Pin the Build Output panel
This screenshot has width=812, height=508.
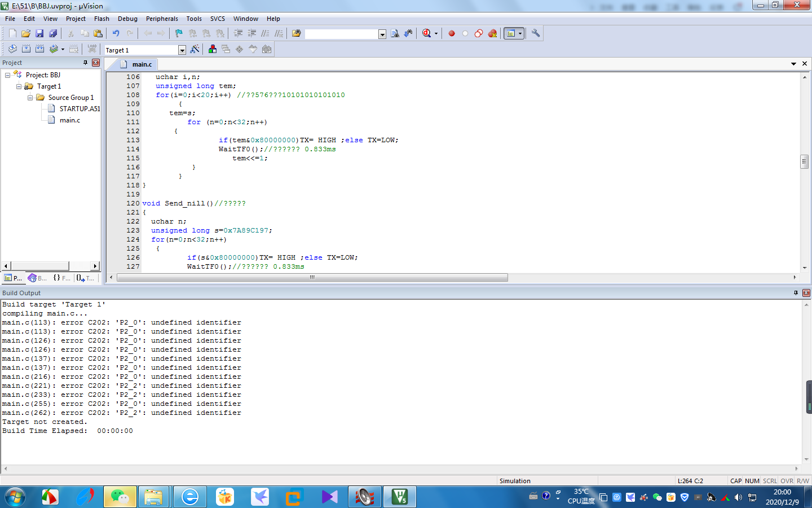[796, 293]
